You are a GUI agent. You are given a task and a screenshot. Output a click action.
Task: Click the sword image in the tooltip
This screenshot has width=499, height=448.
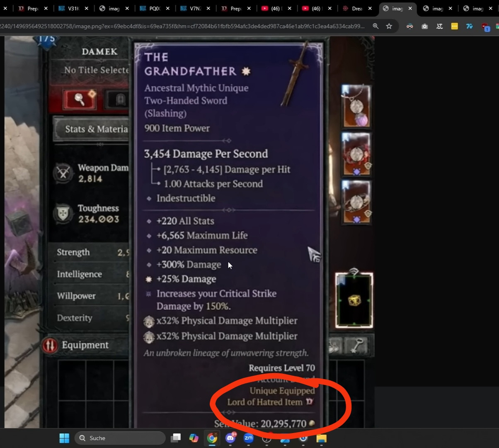point(295,74)
